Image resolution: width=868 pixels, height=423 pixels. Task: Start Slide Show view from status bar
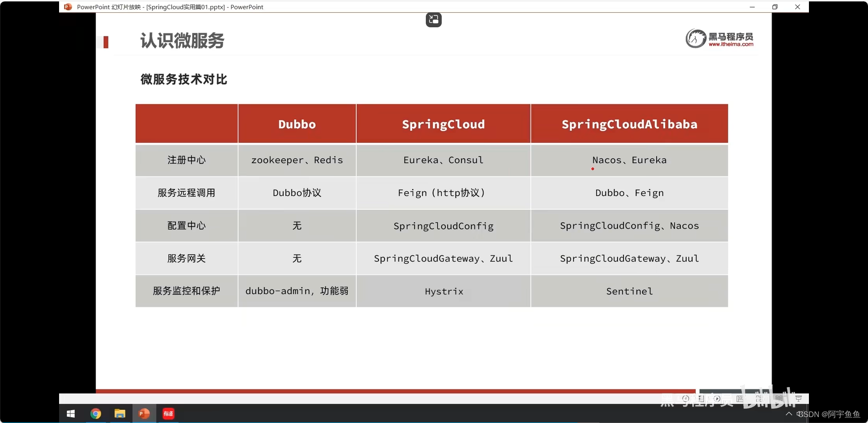pyautogui.click(x=798, y=398)
